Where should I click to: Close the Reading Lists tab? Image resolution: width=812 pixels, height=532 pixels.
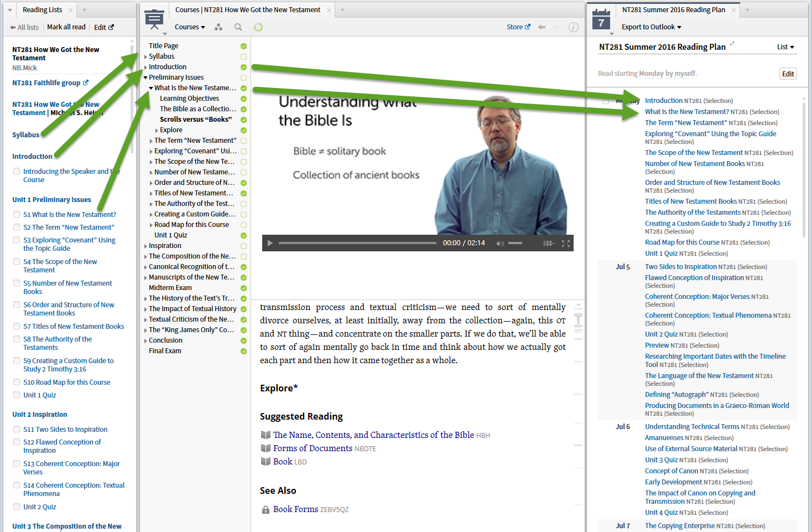click(71, 10)
